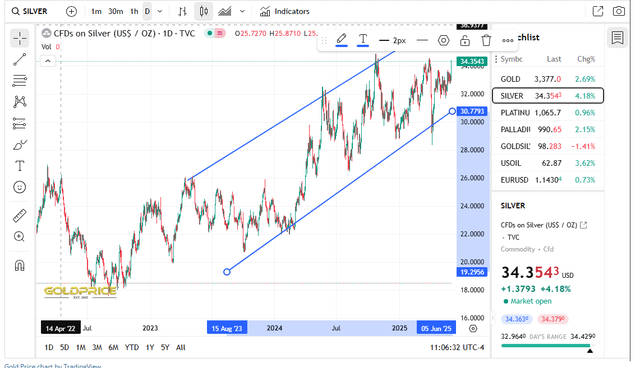Select the 5Y date range
640x368 pixels.
pos(165,347)
